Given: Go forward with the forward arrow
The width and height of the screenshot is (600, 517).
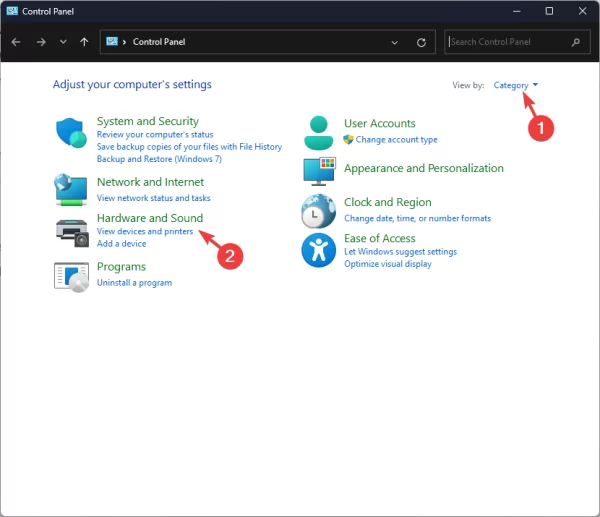Looking at the screenshot, I should tap(41, 42).
